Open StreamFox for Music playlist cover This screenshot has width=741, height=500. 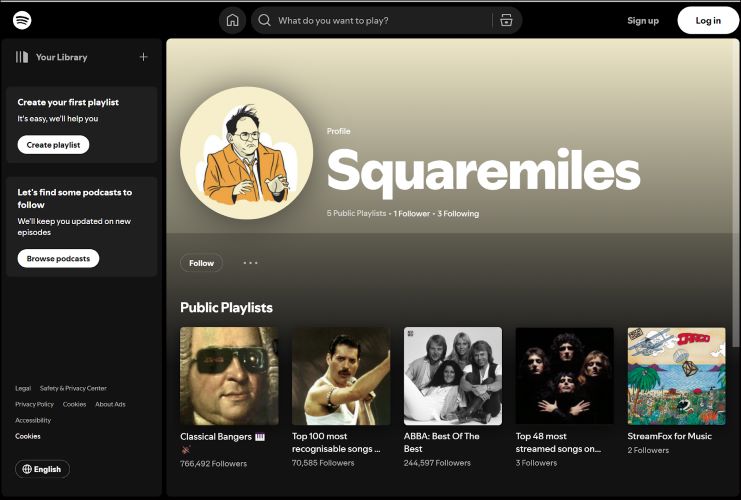tap(677, 376)
